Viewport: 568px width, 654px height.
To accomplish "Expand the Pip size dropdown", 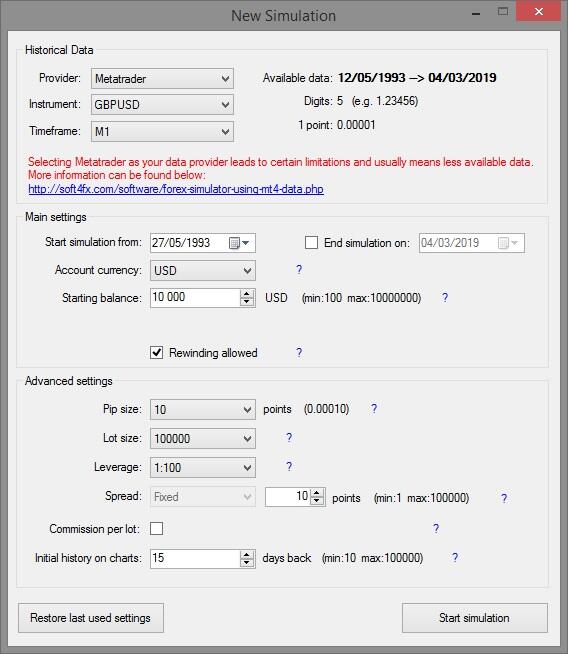I will pyautogui.click(x=203, y=410).
